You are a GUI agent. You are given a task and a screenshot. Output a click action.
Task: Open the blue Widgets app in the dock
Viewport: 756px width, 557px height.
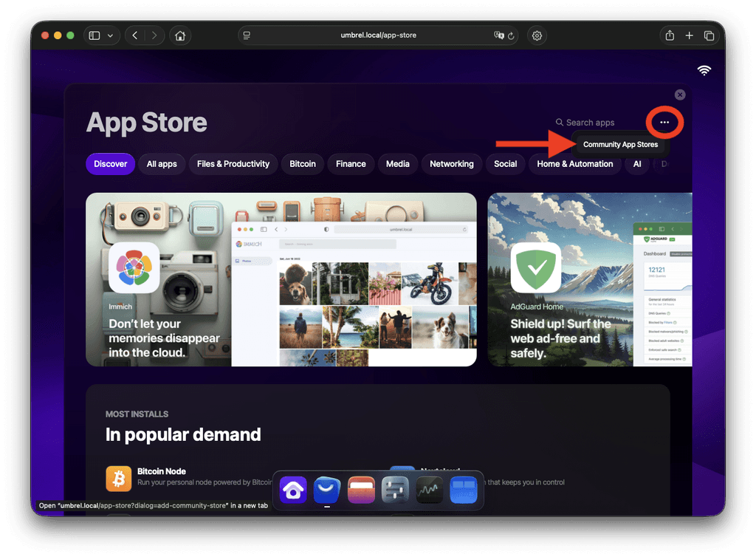click(x=463, y=490)
